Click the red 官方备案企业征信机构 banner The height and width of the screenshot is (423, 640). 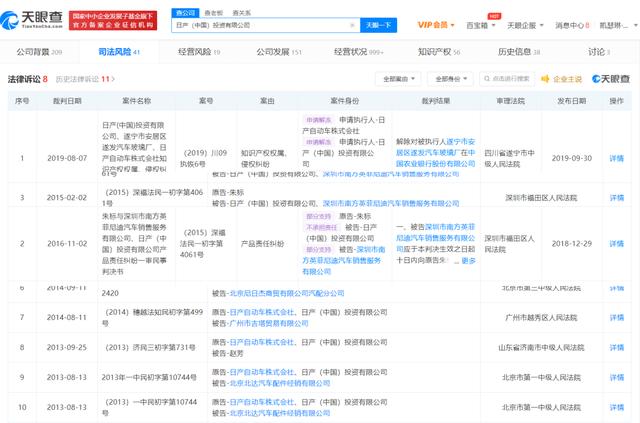point(113,20)
